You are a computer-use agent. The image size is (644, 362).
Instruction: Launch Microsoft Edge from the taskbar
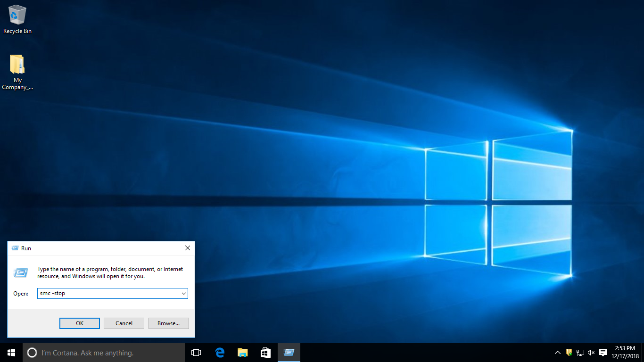[220, 353]
